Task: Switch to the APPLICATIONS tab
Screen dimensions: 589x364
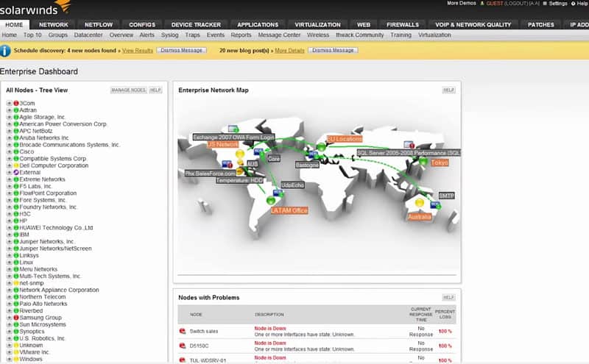Action: pos(258,25)
